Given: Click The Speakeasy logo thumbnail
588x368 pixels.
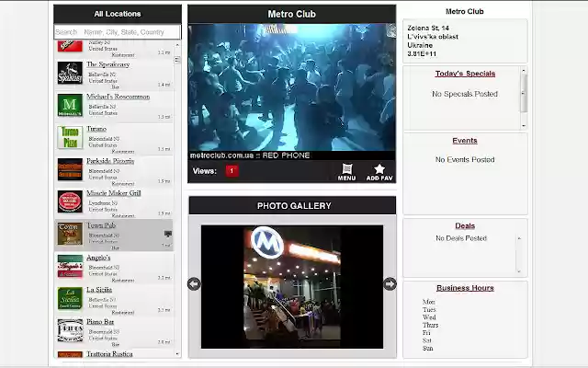Looking at the screenshot, I should (70, 74).
